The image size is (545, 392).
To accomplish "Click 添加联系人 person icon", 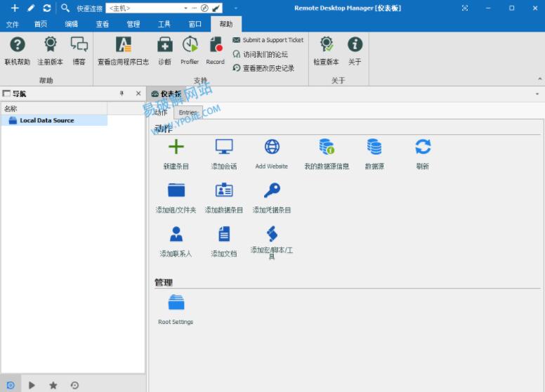I will pos(176,234).
